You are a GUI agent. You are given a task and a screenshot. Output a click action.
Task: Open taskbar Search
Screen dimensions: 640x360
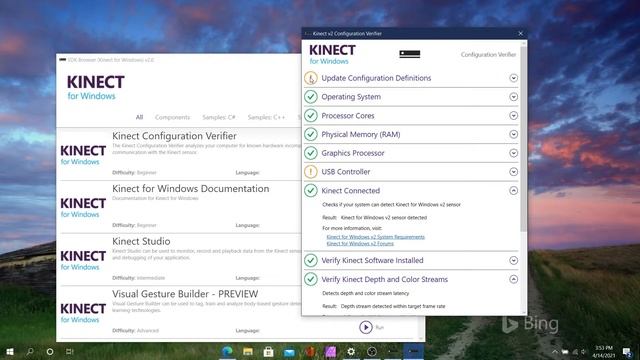pyautogui.click(x=30, y=351)
